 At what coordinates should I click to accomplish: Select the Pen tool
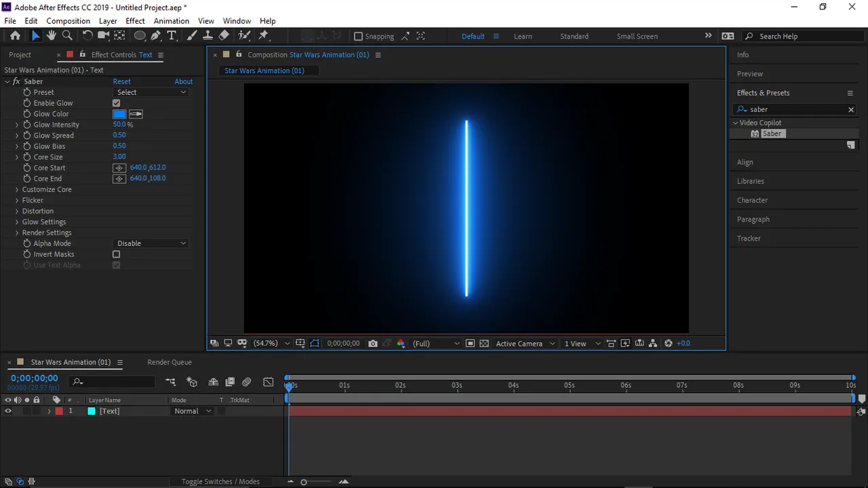click(x=156, y=36)
